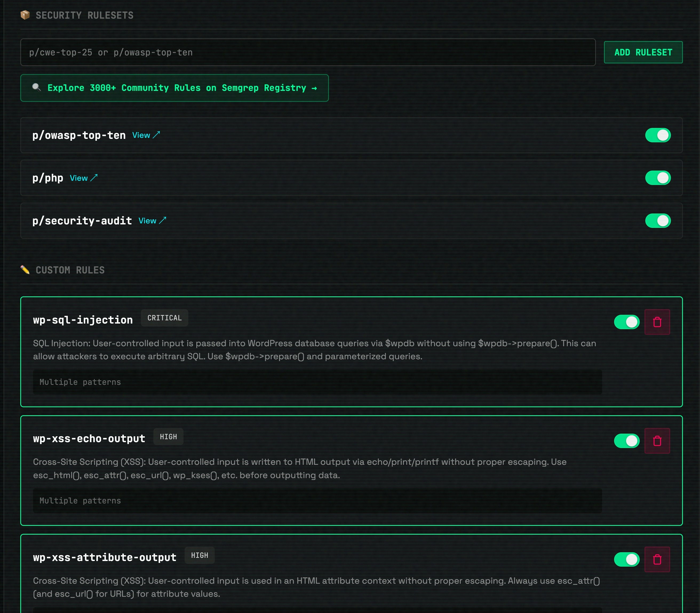700x613 pixels.
Task: Click magnifier icon in Explore Community Rules banner
Action: [36, 88]
